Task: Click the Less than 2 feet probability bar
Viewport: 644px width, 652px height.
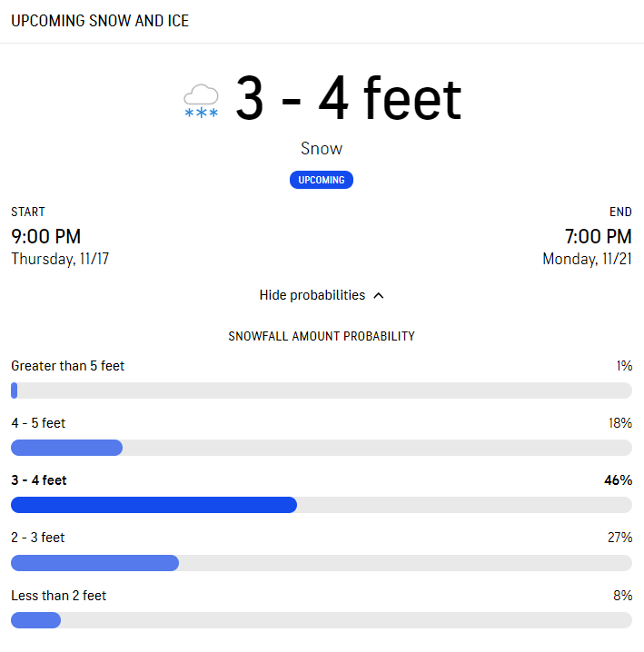Action: (322, 620)
